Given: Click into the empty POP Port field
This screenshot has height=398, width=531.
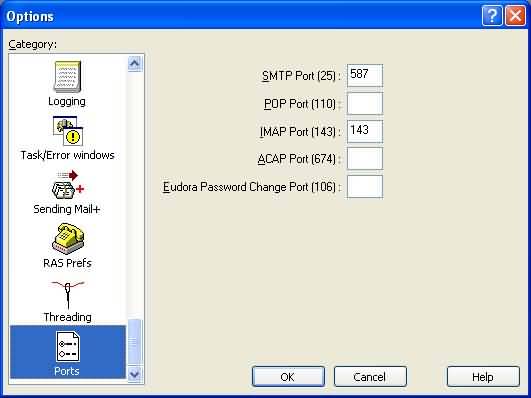Looking at the screenshot, I should click(365, 104).
